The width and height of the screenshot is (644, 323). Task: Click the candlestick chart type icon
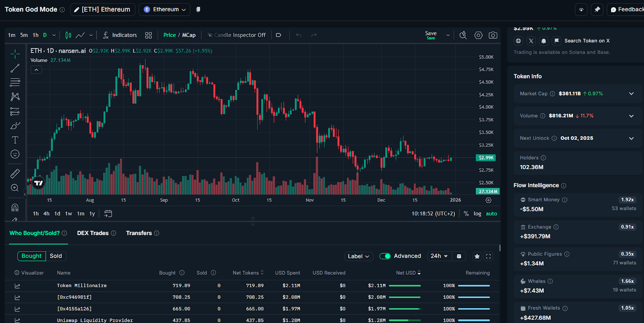click(x=68, y=35)
